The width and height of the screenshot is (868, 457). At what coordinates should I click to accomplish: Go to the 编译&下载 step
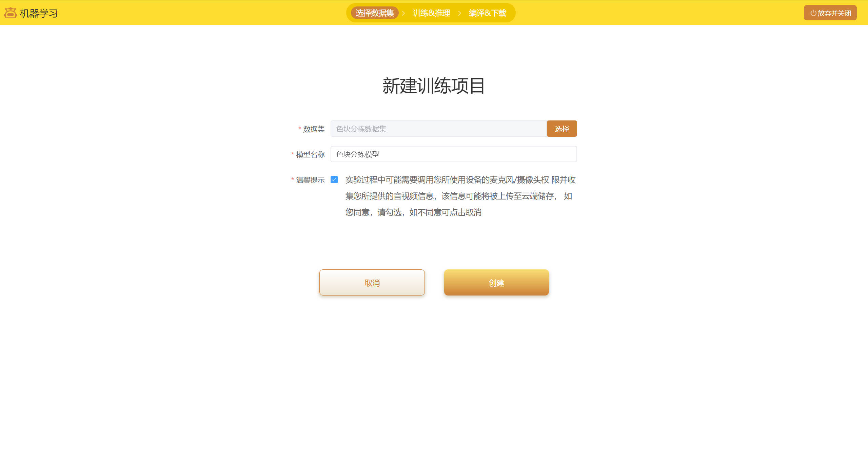click(487, 13)
